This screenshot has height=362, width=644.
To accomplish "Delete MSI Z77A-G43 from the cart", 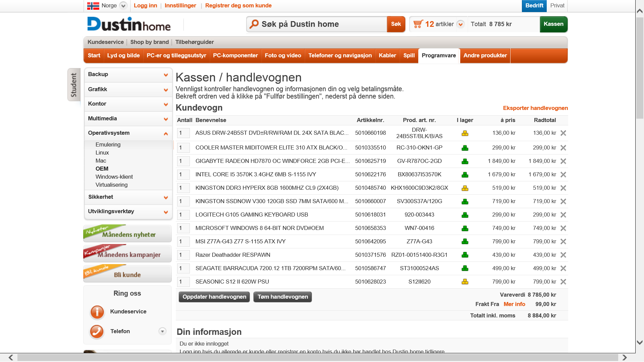I will click(x=563, y=242).
